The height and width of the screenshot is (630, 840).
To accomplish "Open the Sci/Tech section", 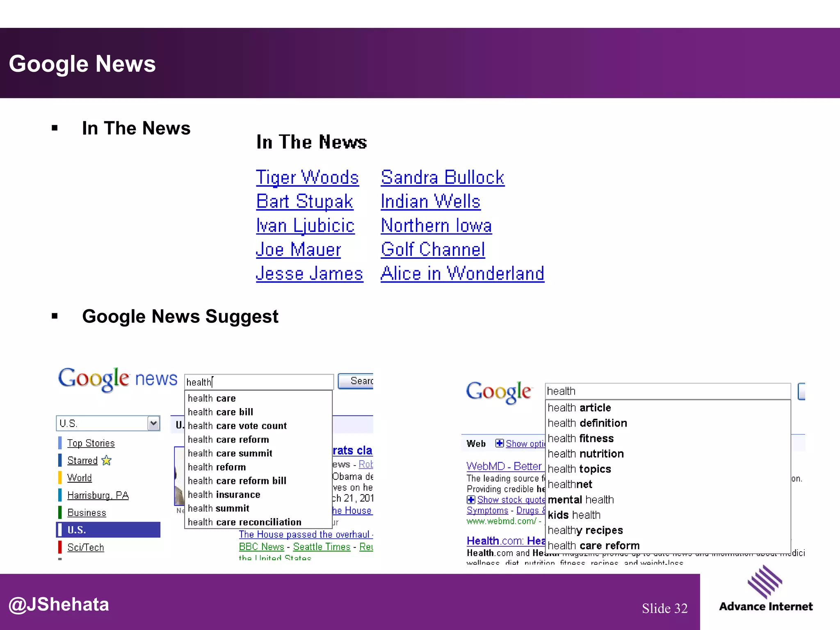I will point(86,548).
